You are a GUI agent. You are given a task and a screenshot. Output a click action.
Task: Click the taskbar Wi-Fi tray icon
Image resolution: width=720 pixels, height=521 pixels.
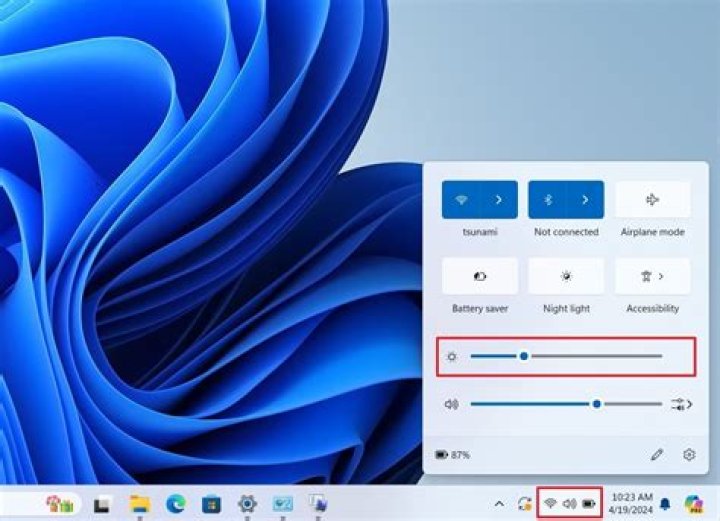(550, 504)
